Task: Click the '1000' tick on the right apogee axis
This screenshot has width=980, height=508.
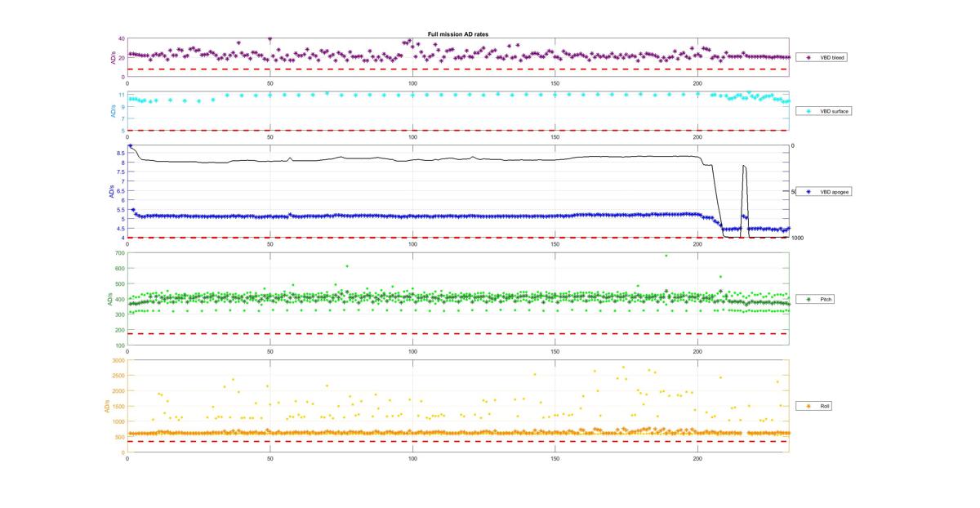Action: point(798,238)
